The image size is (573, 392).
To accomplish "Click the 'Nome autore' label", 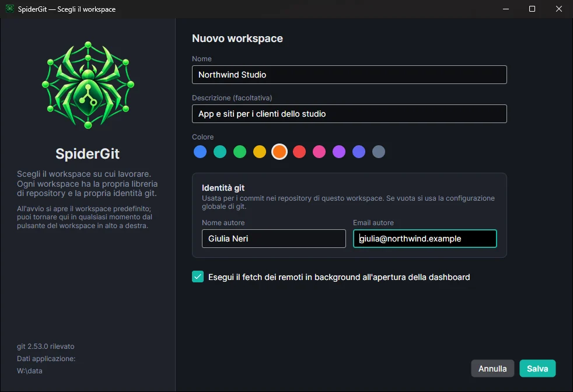I will [223, 222].
